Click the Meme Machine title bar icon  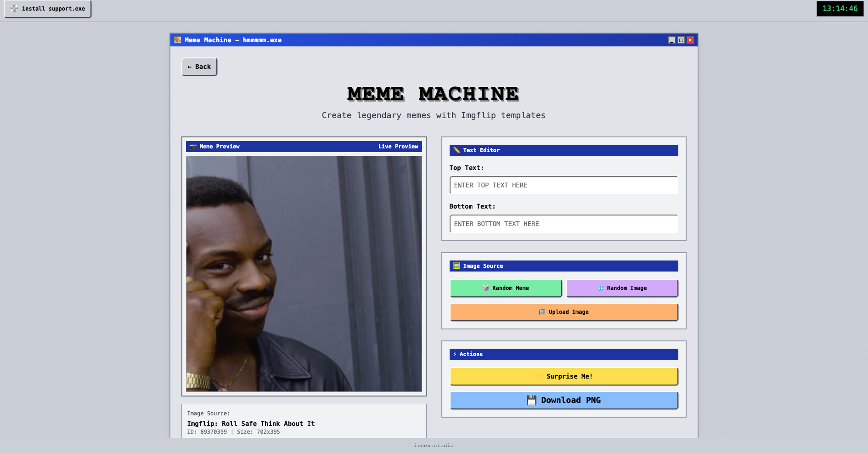tap(178, 40)
